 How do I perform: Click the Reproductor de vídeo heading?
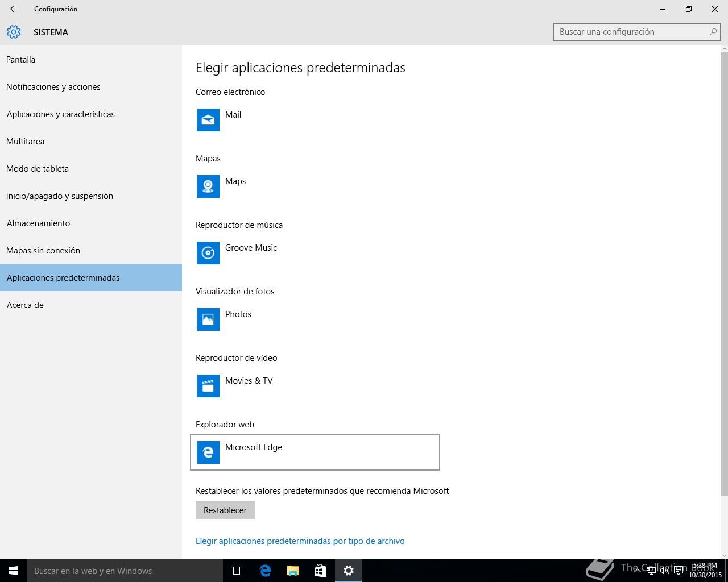[x=237, y=357]
